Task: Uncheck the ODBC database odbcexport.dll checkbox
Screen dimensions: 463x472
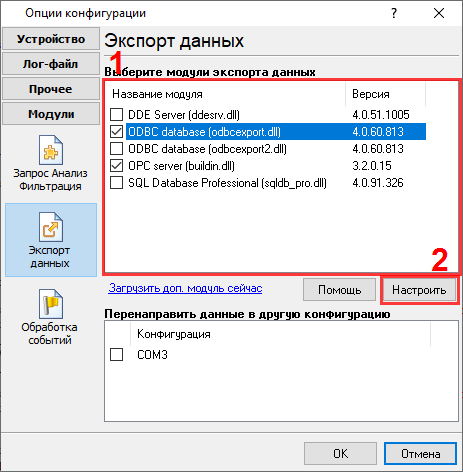Action: [x=116, y=132]
